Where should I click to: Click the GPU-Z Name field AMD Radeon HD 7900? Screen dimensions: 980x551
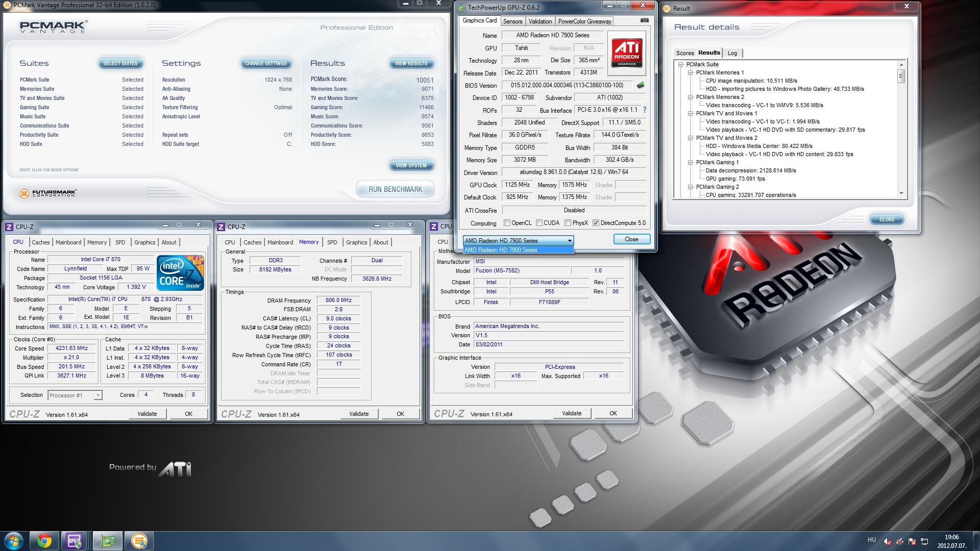click(x=553, y=35)
